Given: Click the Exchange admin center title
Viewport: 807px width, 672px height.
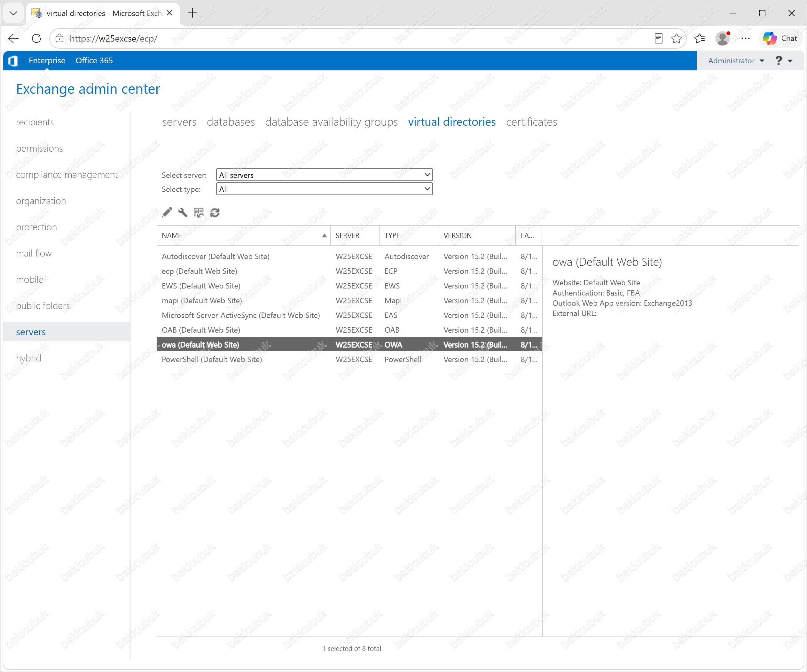Looking at the screenshot, I should pyautogui.click(x=88, y=89).
